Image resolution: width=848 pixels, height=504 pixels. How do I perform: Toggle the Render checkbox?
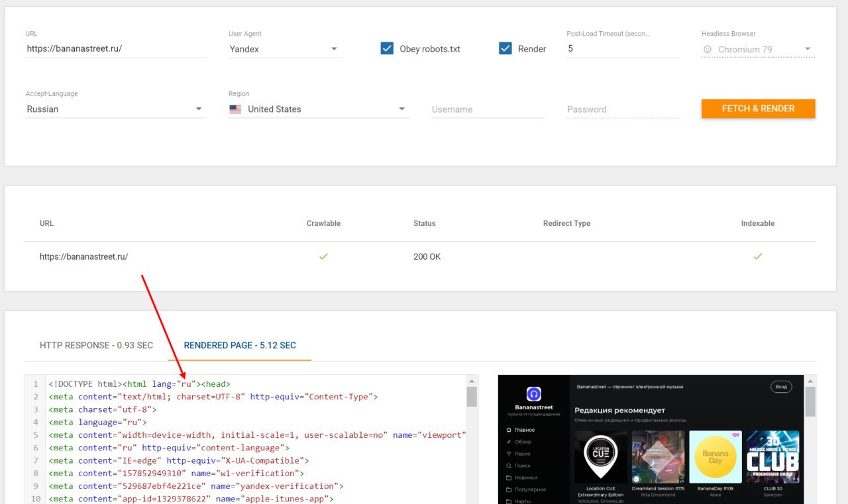tap(505, 48)
